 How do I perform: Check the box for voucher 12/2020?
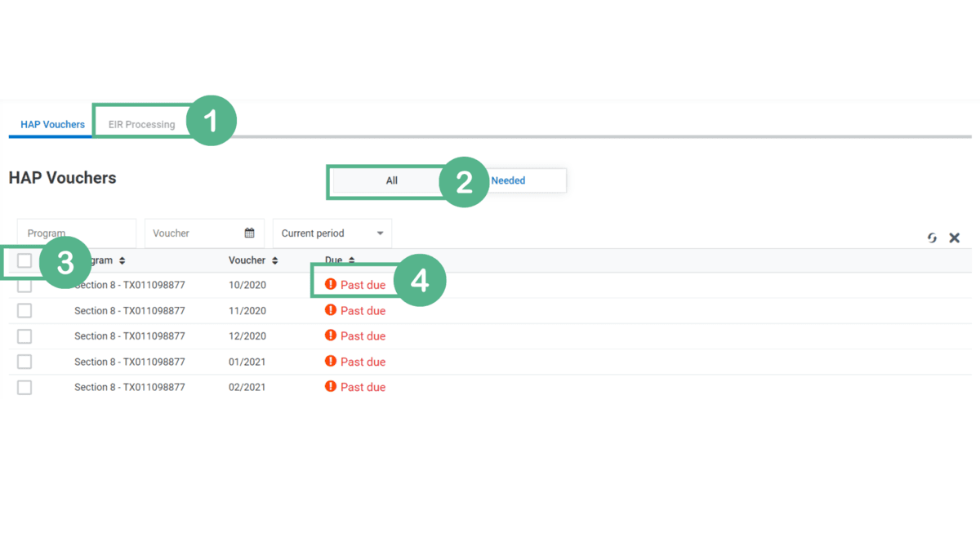pos(24,336)
